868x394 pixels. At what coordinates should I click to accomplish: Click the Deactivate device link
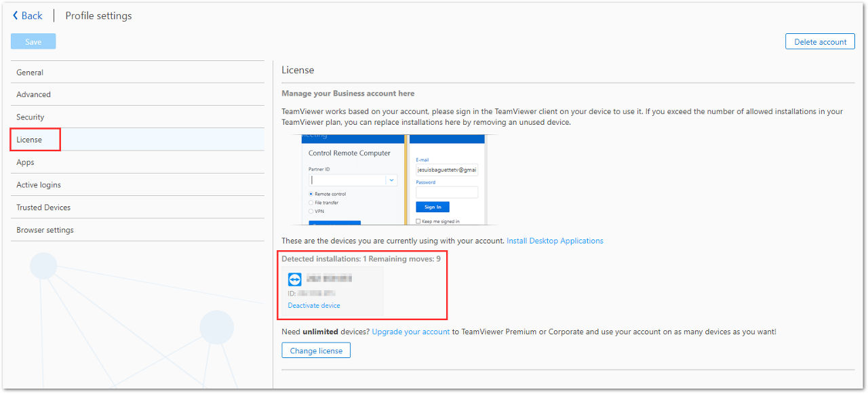(x=314, y=305)
